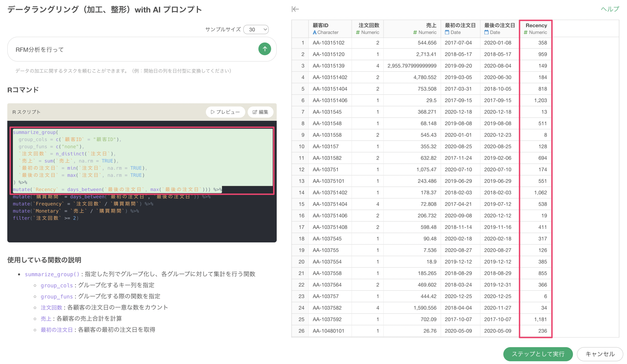Click the mutate(`Frequency` code line

pos(83,204)
